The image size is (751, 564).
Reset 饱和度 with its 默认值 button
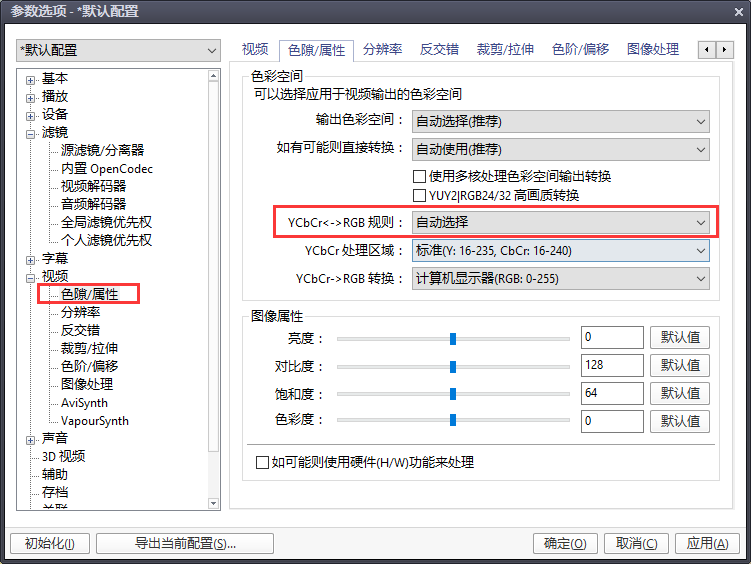click(x=680, y=394)
